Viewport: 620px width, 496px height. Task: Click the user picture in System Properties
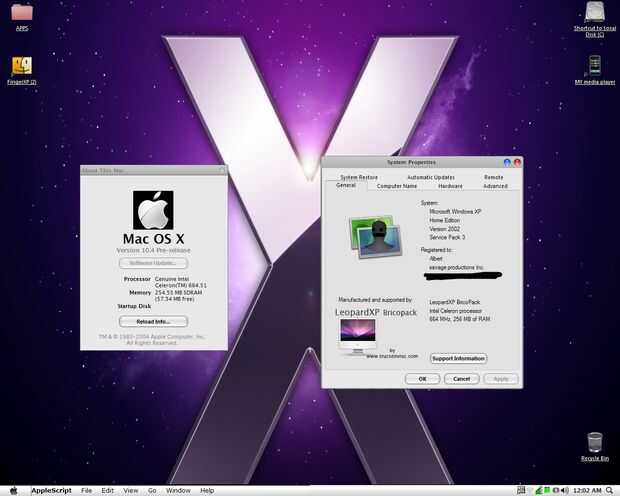coord(376,237)
